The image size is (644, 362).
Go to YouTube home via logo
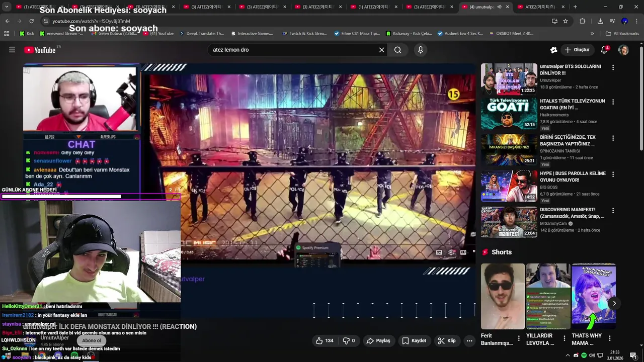coord(40,50)
